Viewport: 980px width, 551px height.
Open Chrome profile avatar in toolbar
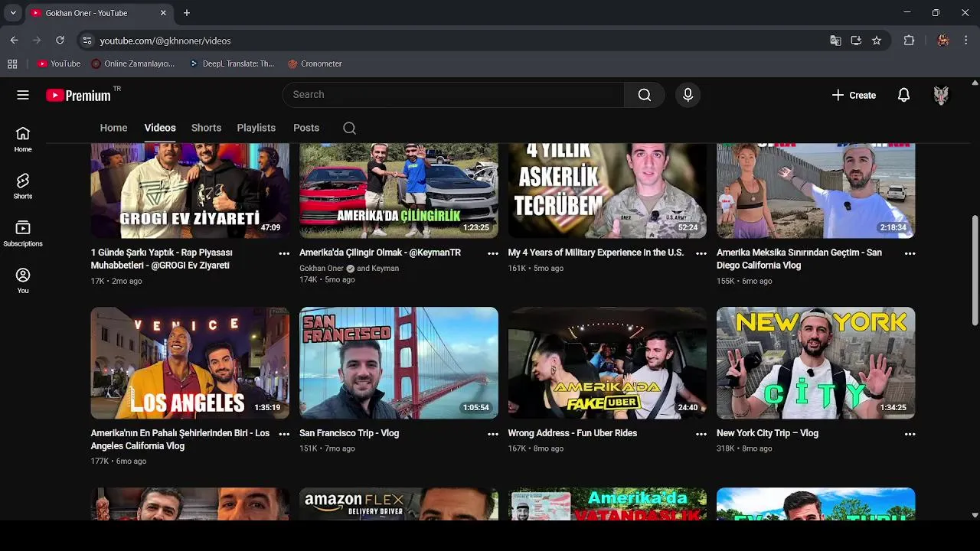coord(942,41)
